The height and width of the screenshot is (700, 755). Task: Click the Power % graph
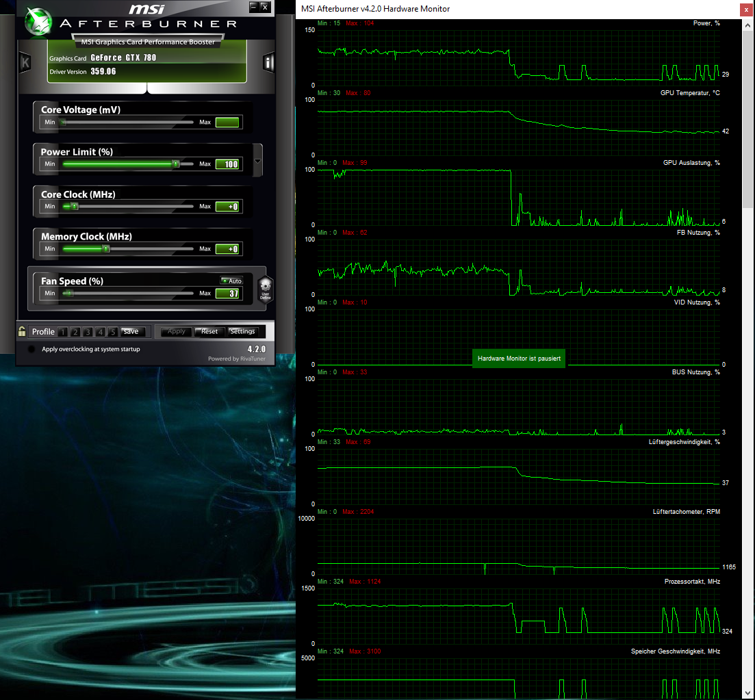tap(519, 57)
